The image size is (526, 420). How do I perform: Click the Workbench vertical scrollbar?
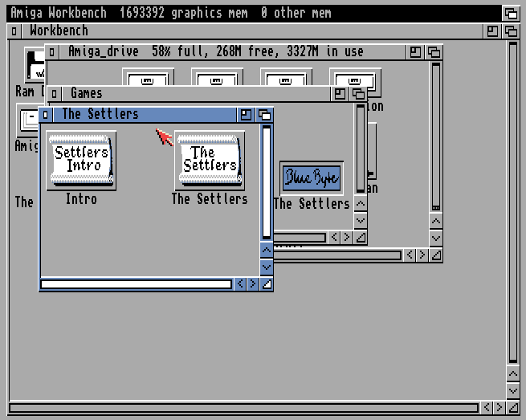tap(513, 202)
